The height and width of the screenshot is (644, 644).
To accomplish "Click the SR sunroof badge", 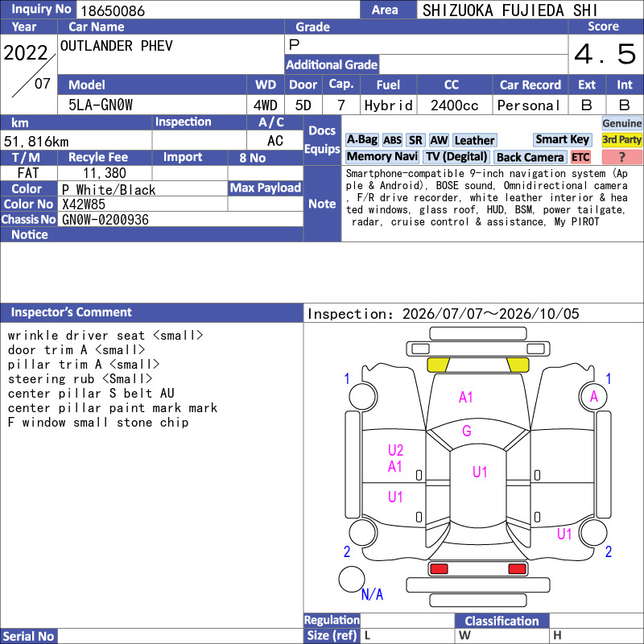I will tap(415, 140).
